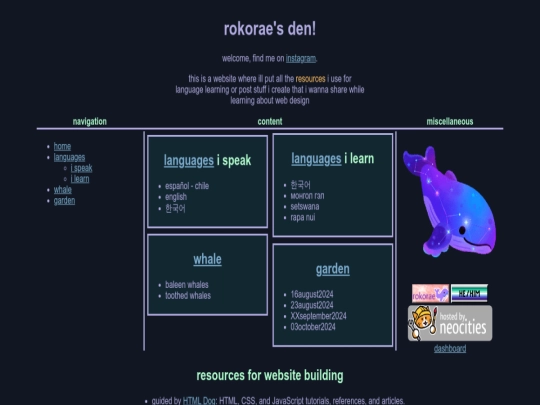Click the orange 'resources' link in the intro
This screenshot has width=540, height=405.
pyautogui.click(x=310, y=79)
